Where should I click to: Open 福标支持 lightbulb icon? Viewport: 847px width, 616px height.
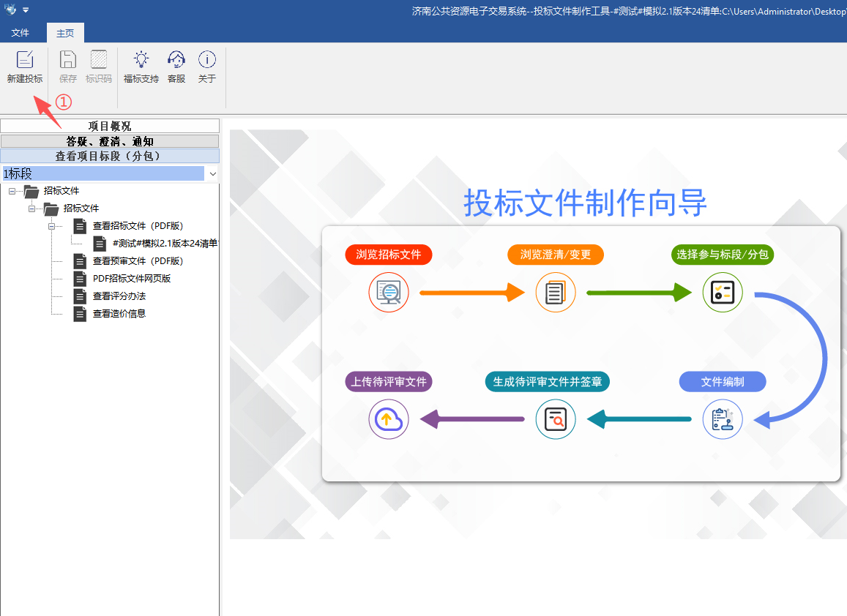tap(141, 60)
